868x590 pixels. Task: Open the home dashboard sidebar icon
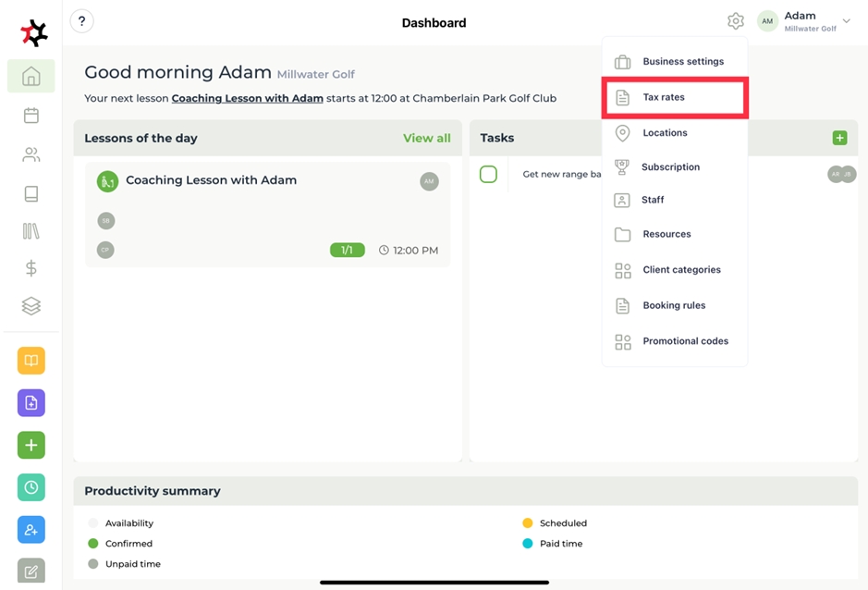pos(31,77)
